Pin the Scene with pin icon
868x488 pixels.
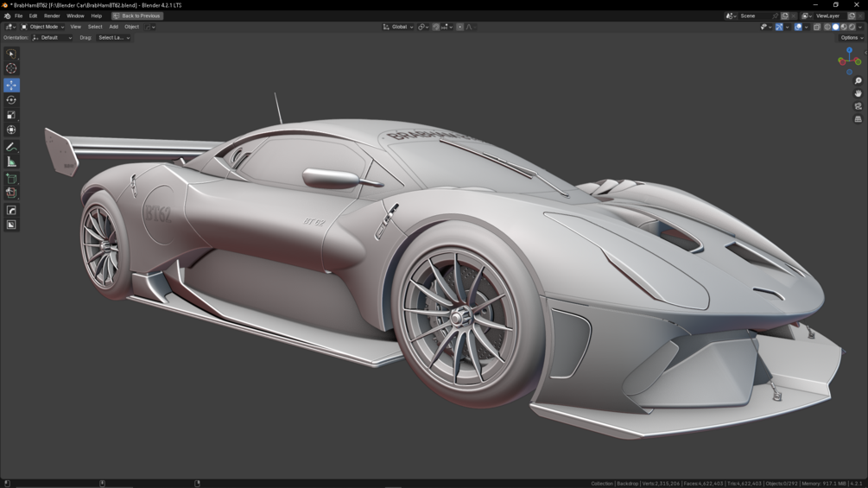[x=775, y=16]
